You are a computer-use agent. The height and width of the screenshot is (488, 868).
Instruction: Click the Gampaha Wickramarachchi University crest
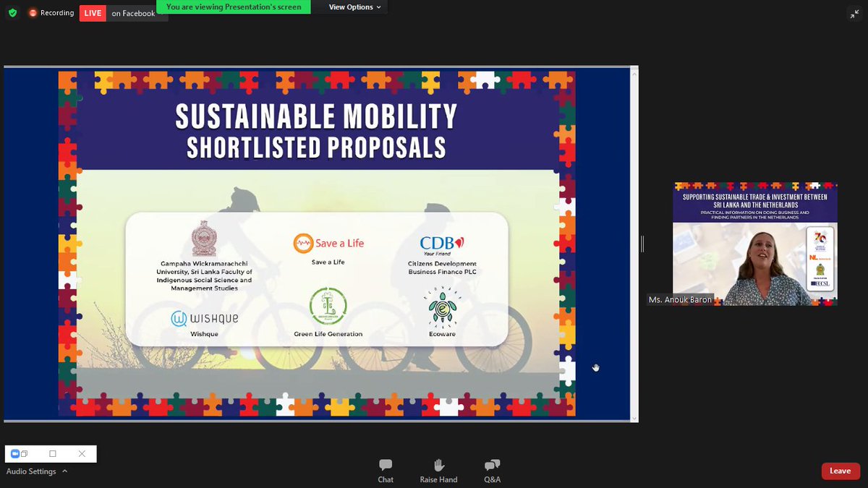pos(203,238)
